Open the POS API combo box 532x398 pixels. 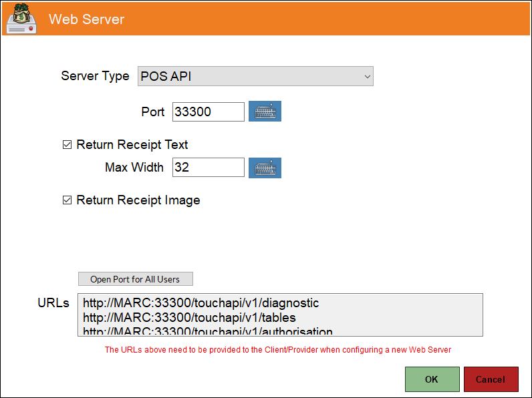coord(255,76)
